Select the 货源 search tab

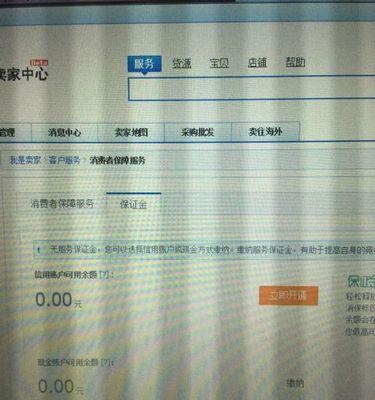[x=182, y=63]
